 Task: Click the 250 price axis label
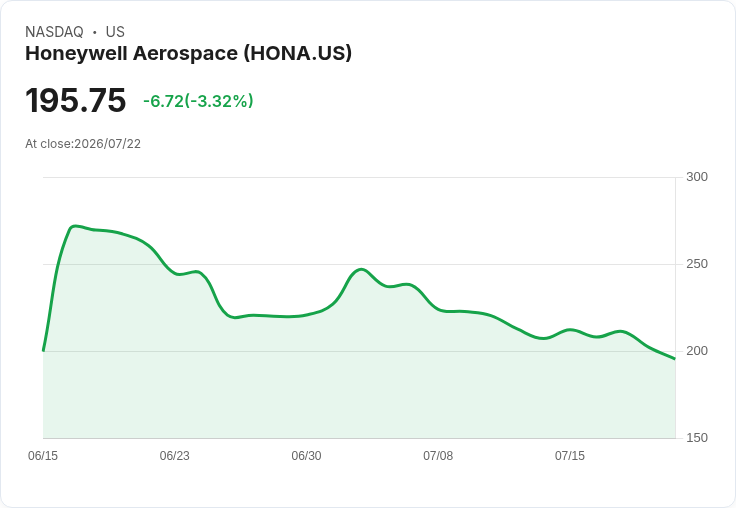(697, 264)
